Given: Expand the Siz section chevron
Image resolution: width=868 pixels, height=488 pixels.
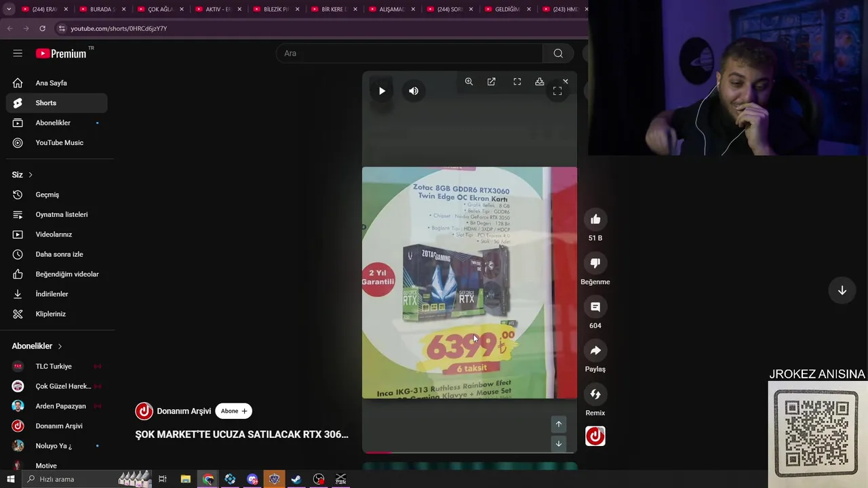Looking at the screenshot, I should pyautogui.click(x=30, y=175).
